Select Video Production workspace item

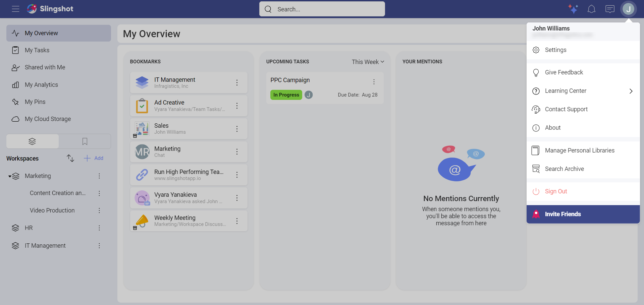click(x=52, y=210)
